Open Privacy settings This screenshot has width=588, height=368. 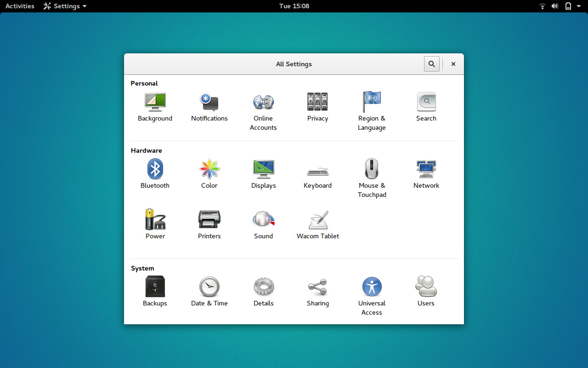[317, 107]
